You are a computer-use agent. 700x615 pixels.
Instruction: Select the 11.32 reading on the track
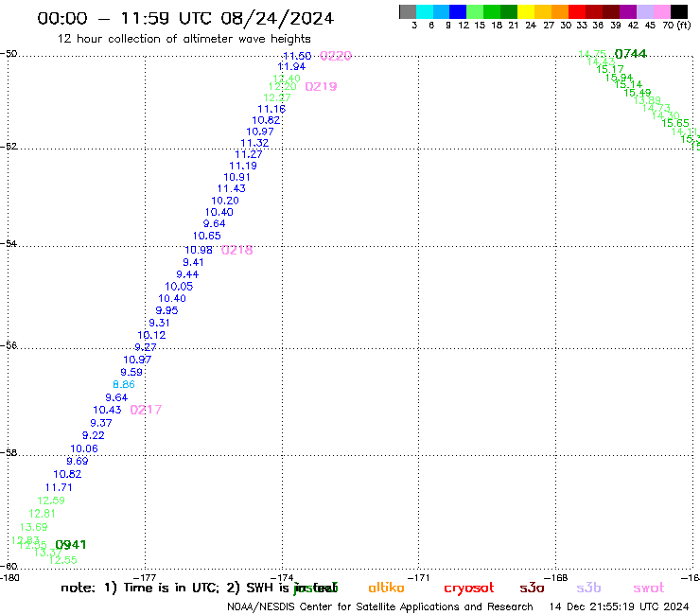(254, 143)
